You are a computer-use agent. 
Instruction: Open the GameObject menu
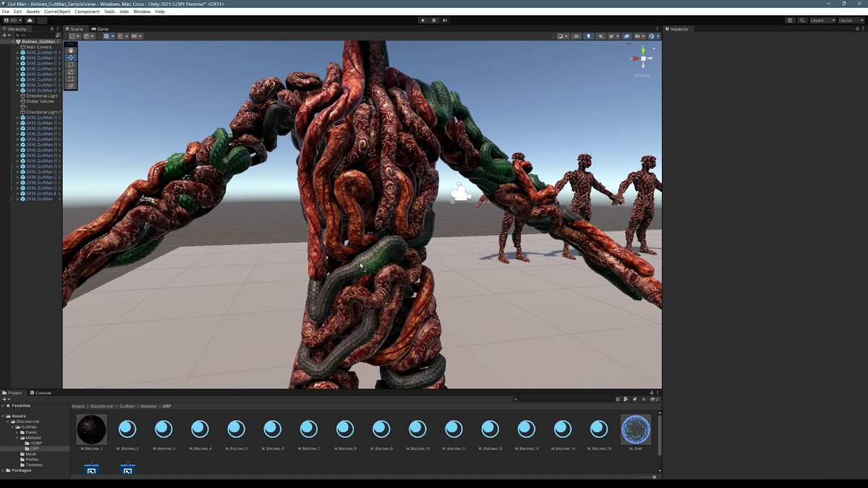56,12
